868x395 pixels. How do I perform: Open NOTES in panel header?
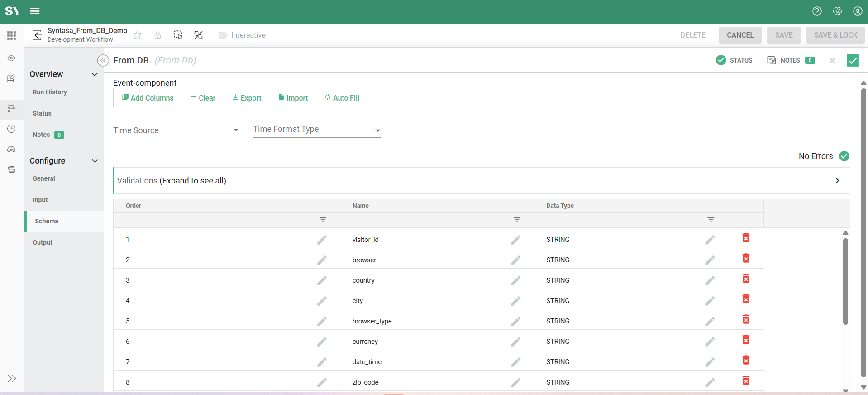[x=791, y=60]
